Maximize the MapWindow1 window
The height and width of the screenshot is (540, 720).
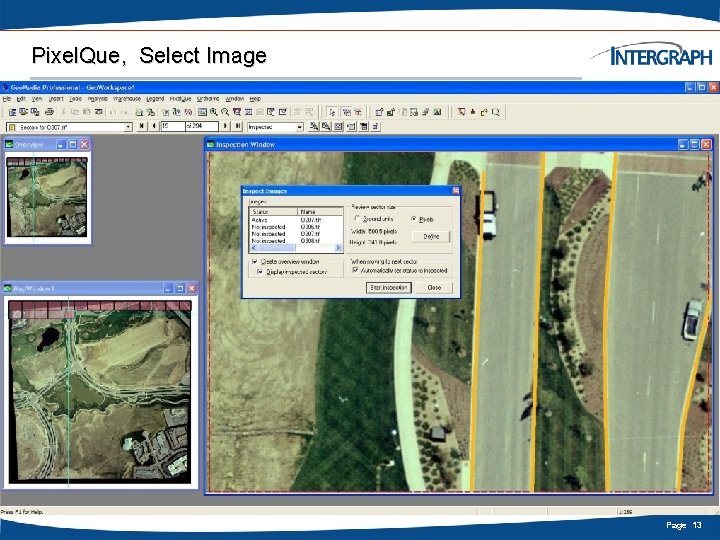coord(180,288)
